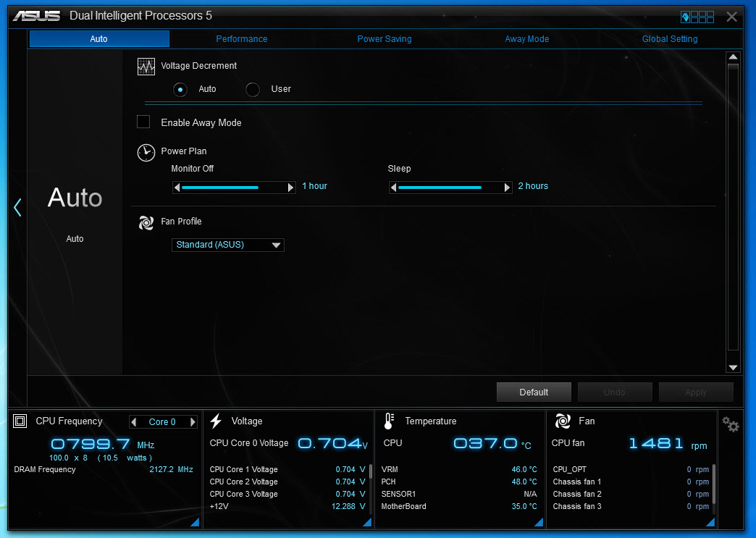Click the 2 hours Sleep value
This screenshot has width=756, height=538.
pyautogui.click(x=533, y=186)
